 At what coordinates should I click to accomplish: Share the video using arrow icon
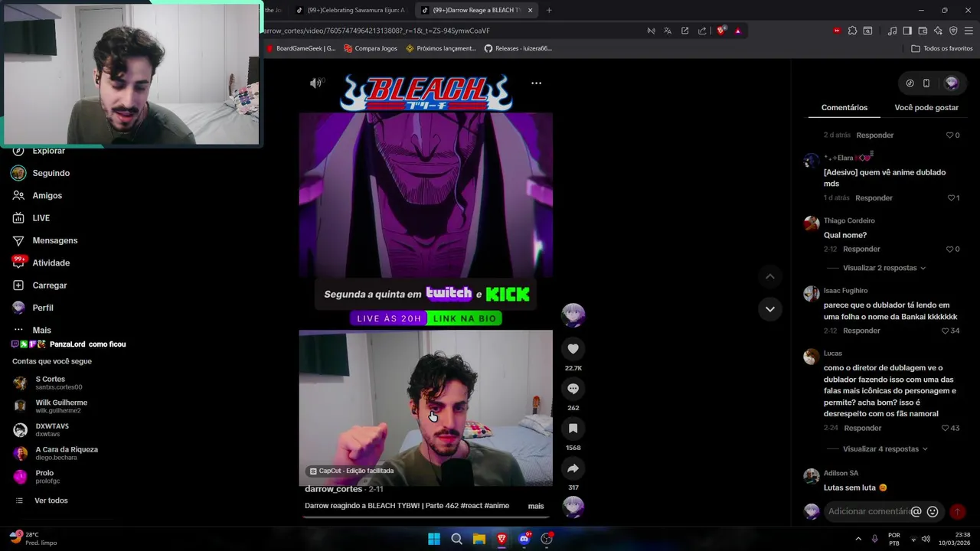(573, 468)
